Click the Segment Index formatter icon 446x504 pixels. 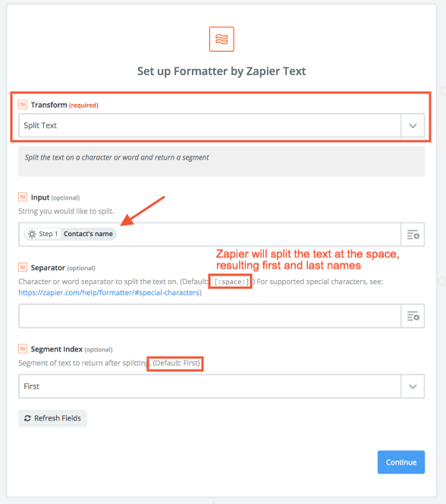pyautogui.click(x=23, y=348)
